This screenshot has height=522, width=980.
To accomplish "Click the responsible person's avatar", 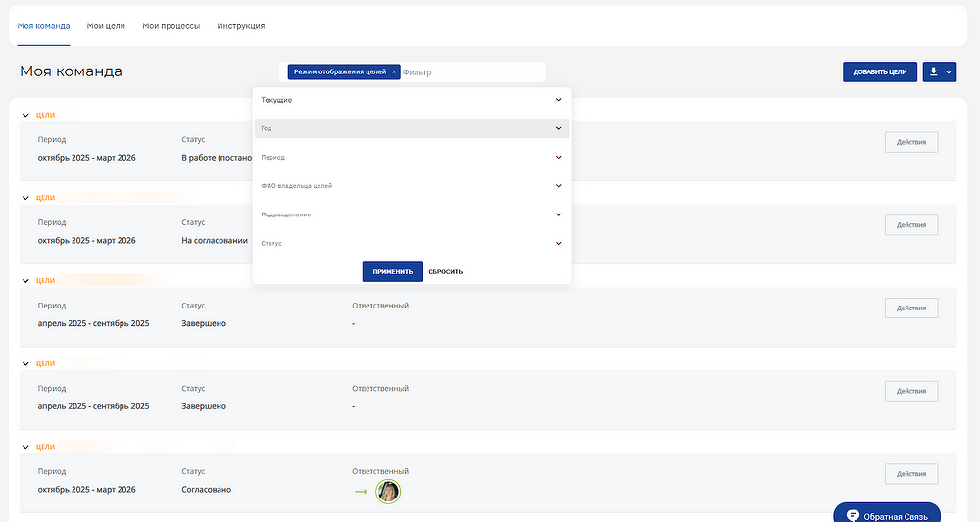I will pyautogui.click(x=390, y=491).
